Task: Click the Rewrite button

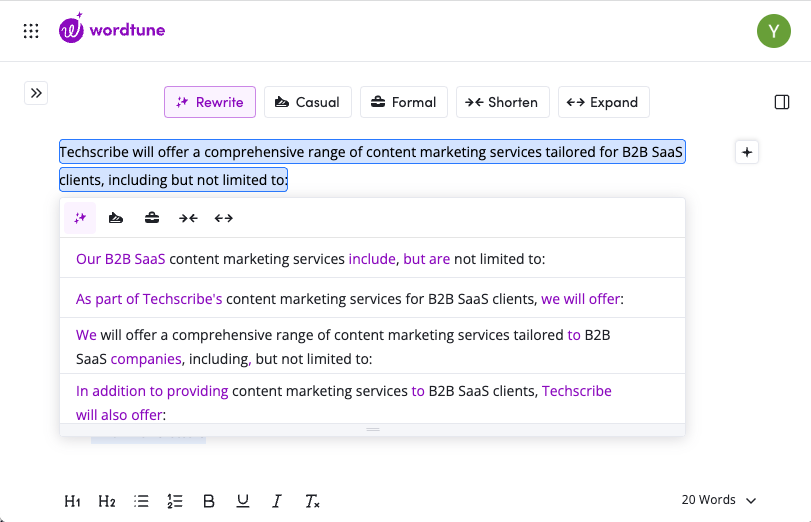Action: point(210,102)
